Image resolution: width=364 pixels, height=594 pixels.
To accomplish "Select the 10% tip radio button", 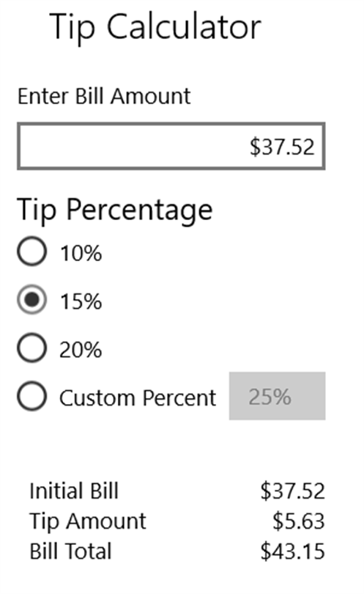I will coord(31,251).
